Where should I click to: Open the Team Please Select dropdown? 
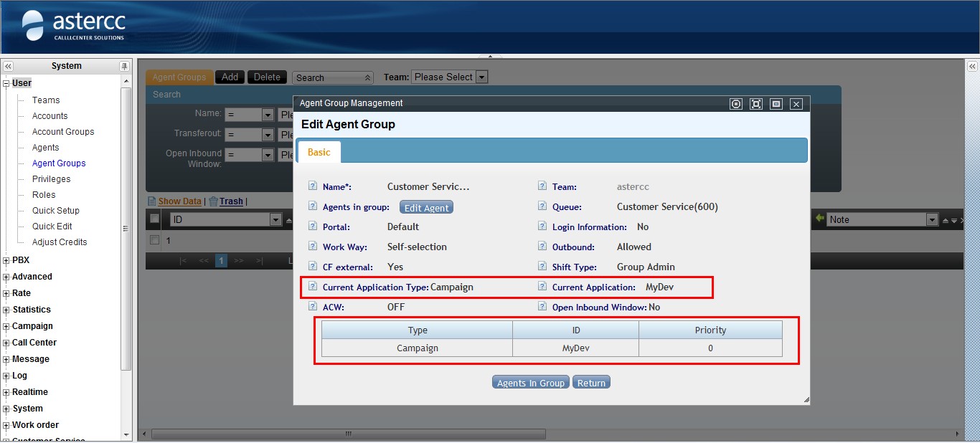coord(481,77)
